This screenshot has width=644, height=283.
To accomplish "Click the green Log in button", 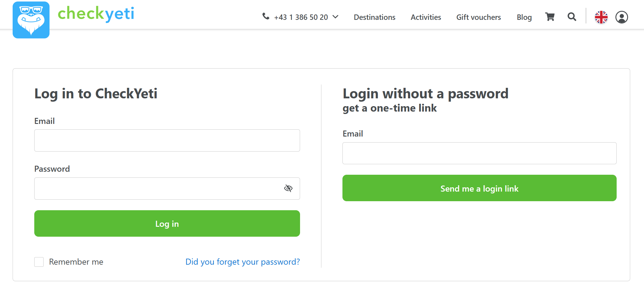I will tap(167, 223).
